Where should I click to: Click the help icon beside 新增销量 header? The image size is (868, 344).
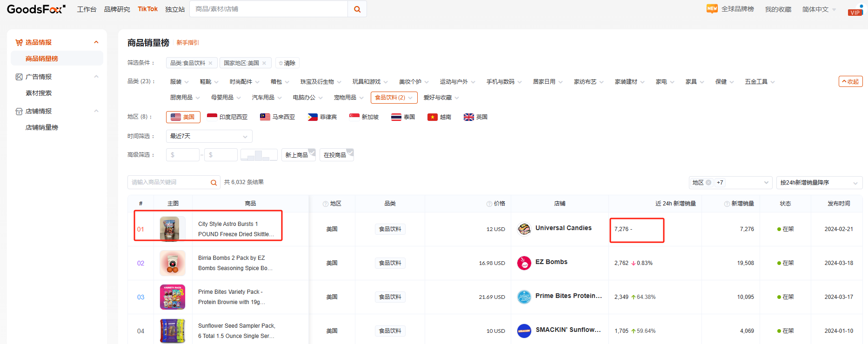[x=727, y=204]
